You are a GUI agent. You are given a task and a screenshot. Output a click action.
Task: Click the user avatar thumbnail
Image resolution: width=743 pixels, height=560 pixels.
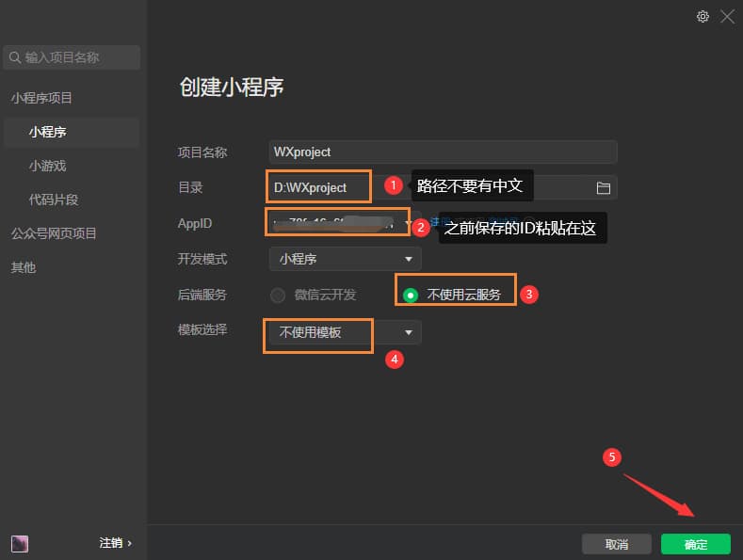(19, 543)
